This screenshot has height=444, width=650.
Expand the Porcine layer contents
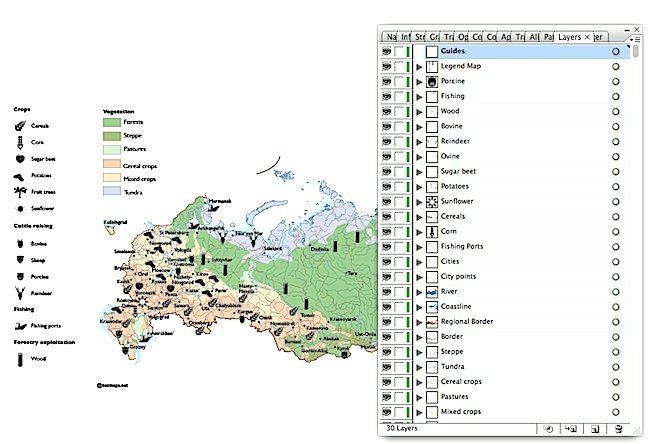coord(419,82)
